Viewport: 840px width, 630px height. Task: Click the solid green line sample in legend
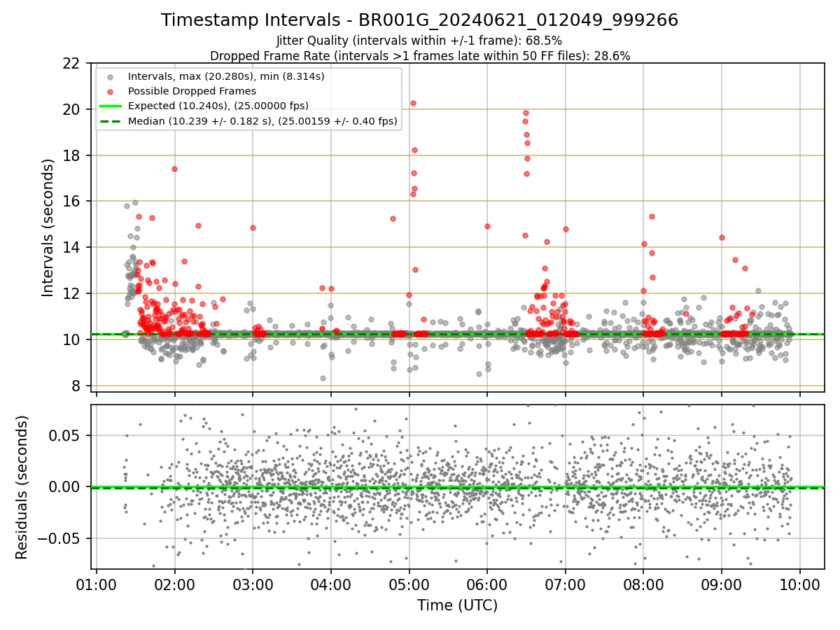[111, 106]
